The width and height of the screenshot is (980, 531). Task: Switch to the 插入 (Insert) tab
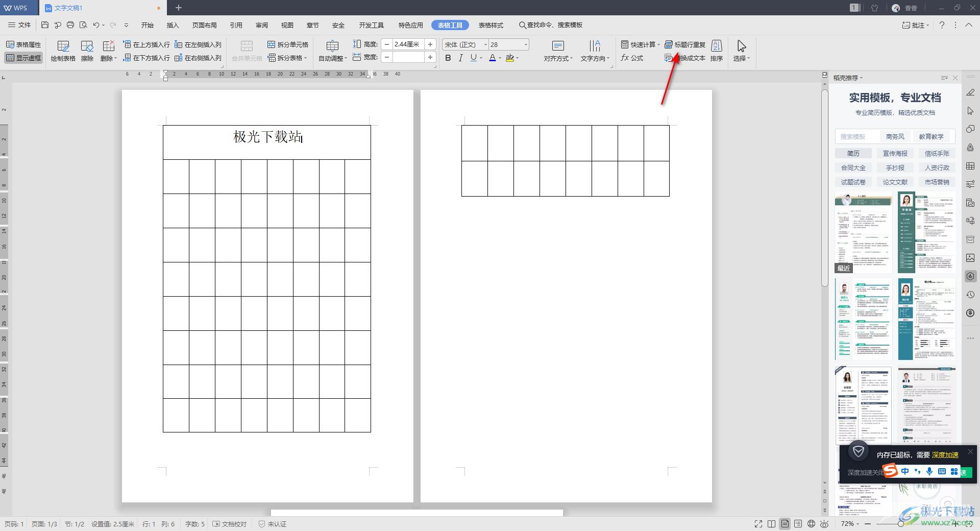pyautogui.click(x=173, y=25)
